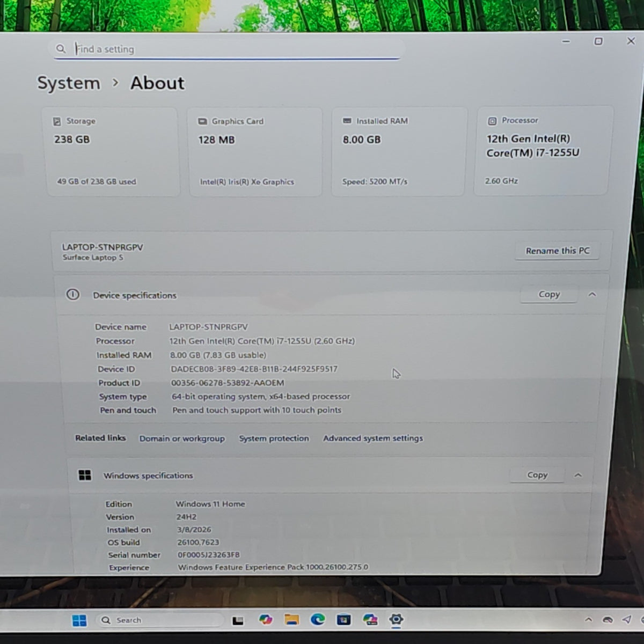Copy the Windows specifications
Viewport: 644px width, 644px height.
(537, 475)
